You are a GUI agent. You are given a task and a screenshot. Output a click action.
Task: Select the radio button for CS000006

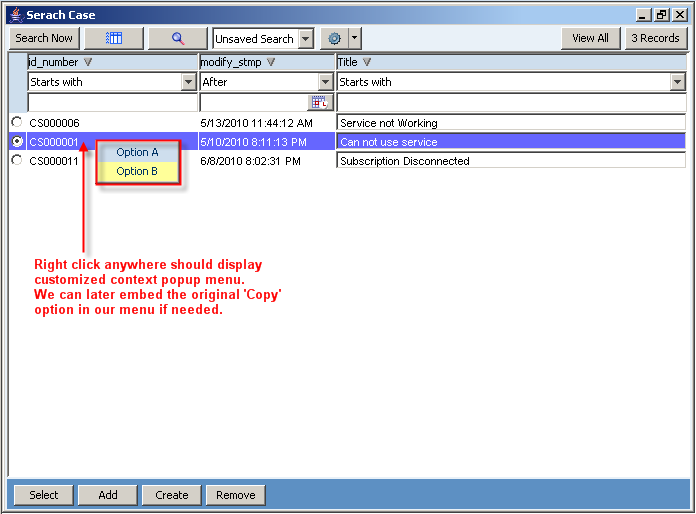pyautogui.click(x=17, y=122)
